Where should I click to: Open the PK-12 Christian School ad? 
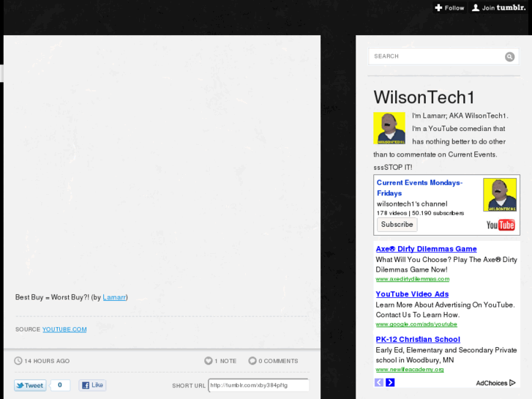pyautogui.click(x=418, y=339)
